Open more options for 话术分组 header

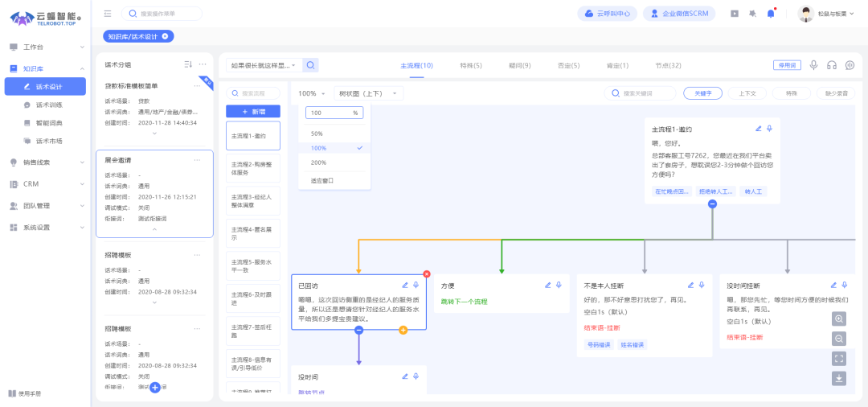203,65
